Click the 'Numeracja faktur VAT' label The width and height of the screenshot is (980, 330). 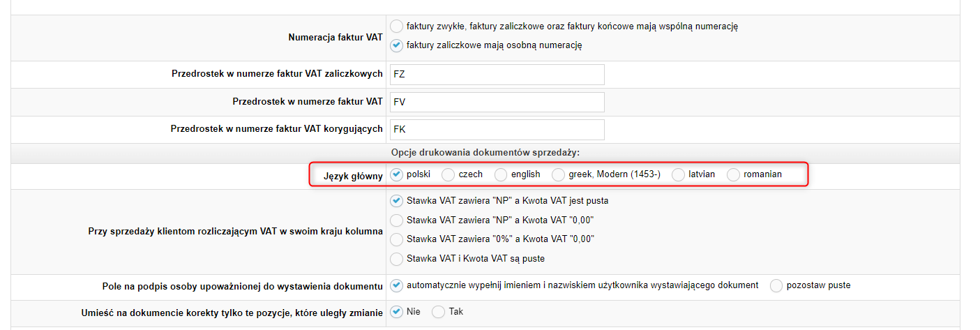click(x=336, y=38)
